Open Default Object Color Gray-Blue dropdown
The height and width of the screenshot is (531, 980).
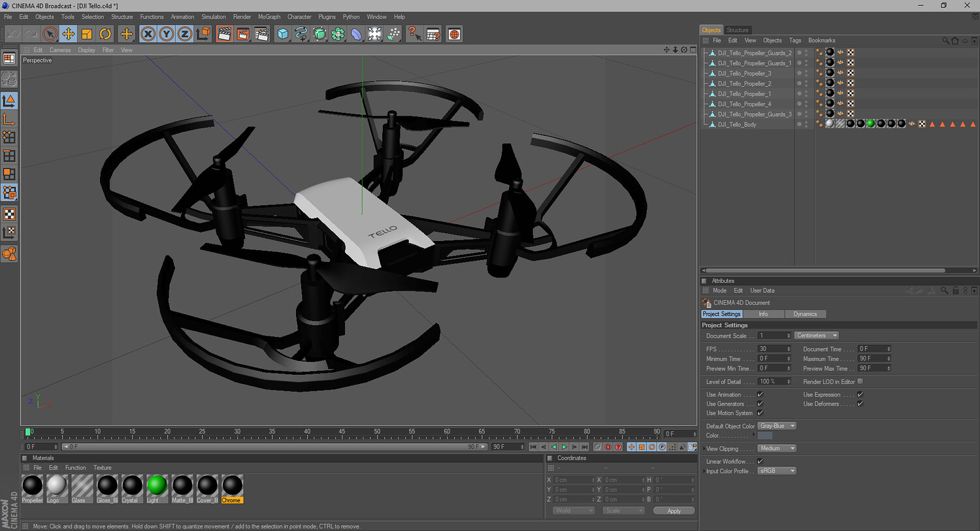tap(777, 426)
